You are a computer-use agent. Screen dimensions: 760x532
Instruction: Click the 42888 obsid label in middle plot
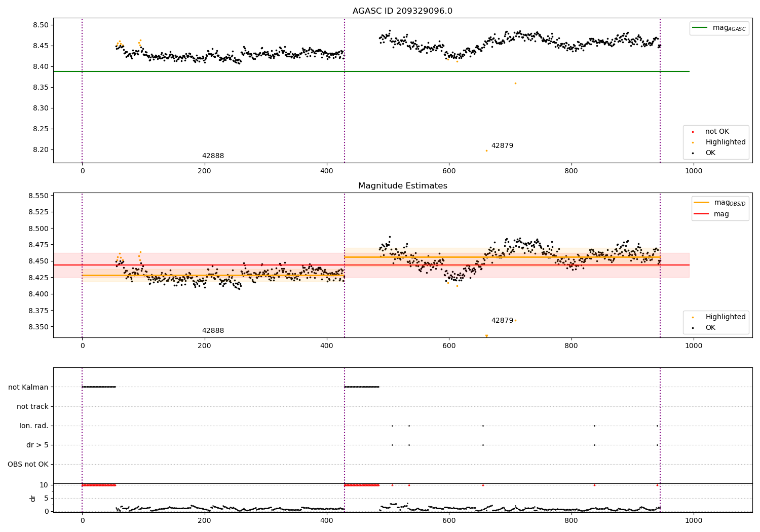pos(213,331)
